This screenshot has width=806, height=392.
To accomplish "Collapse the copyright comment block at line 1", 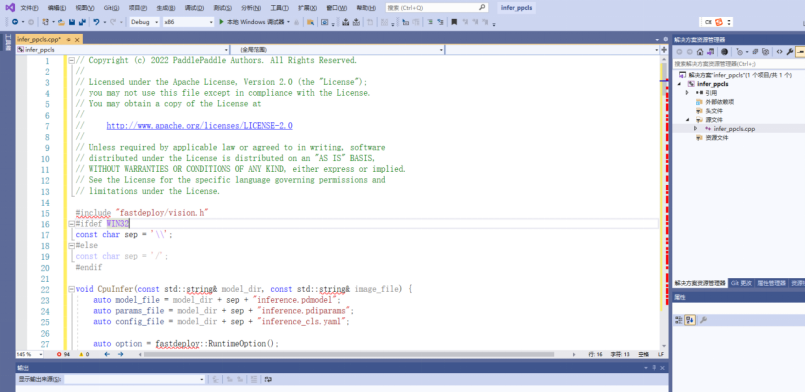I will [x=71, y=61].
